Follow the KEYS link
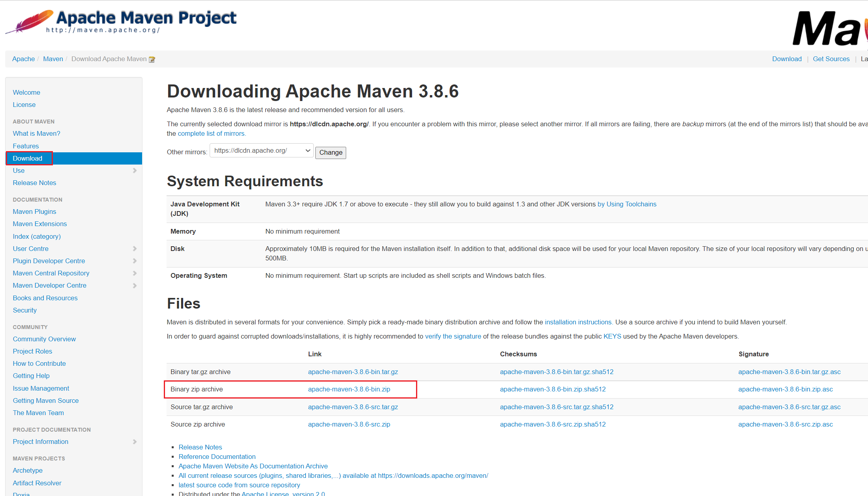The image size is (868, 496). (612, 336)
